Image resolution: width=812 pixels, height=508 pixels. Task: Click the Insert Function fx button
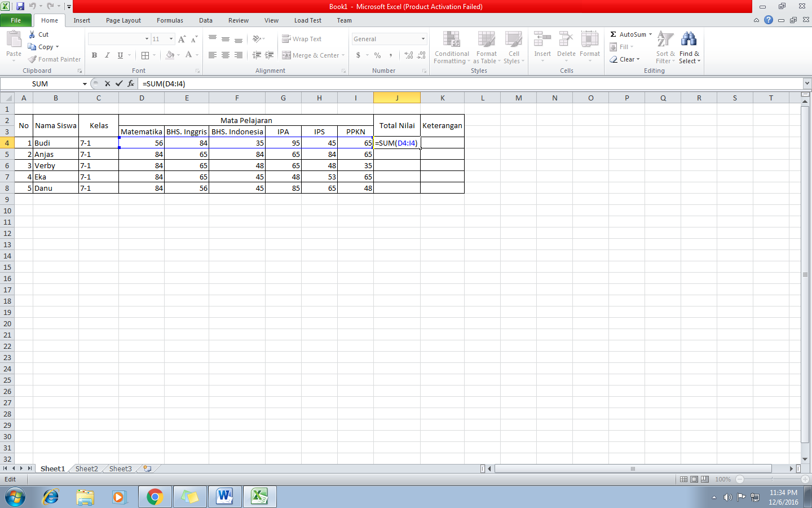click(131, 82)
